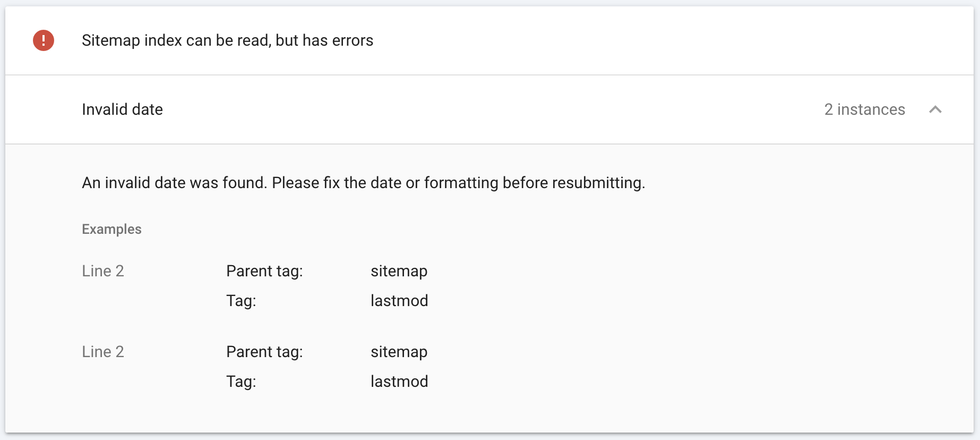Select the first Line 2 example label
Screen dimensions: 980x440
pos(103,271)
